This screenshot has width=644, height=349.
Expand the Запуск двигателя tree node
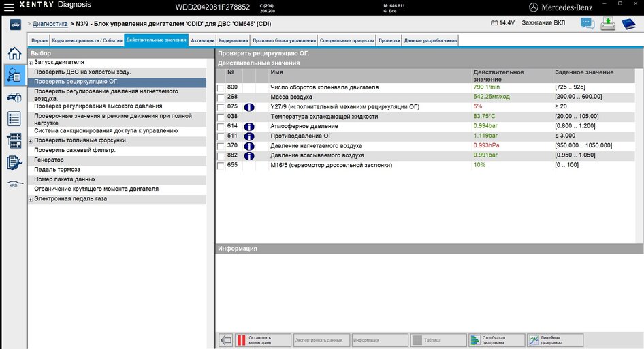pyautogui.click(x=31, y=63)
